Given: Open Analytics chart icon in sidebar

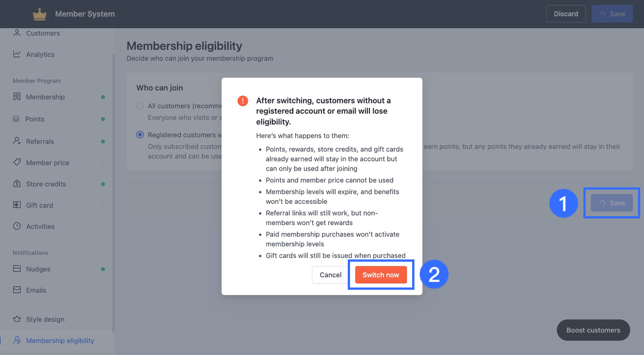Looking at the screenshot, I should 17,54.
